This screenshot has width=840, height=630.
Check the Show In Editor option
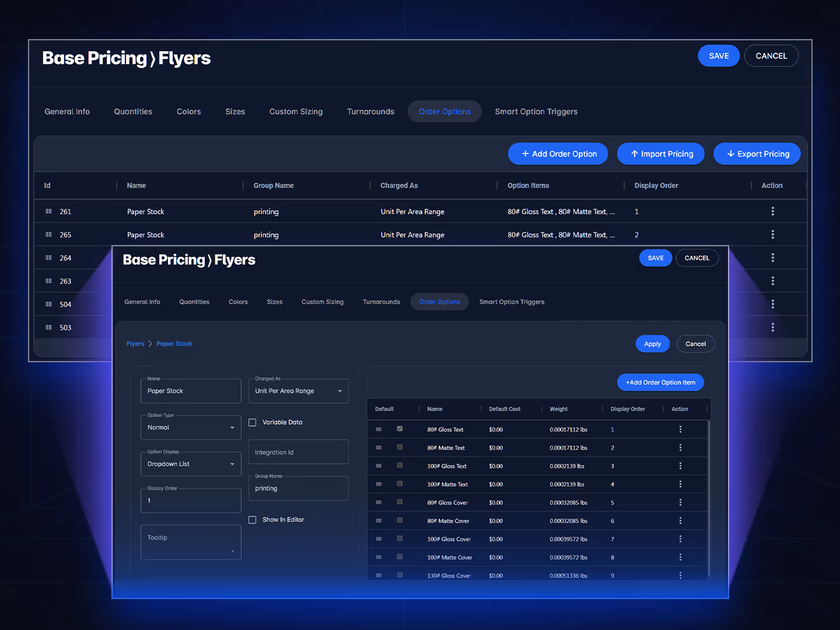252,519
